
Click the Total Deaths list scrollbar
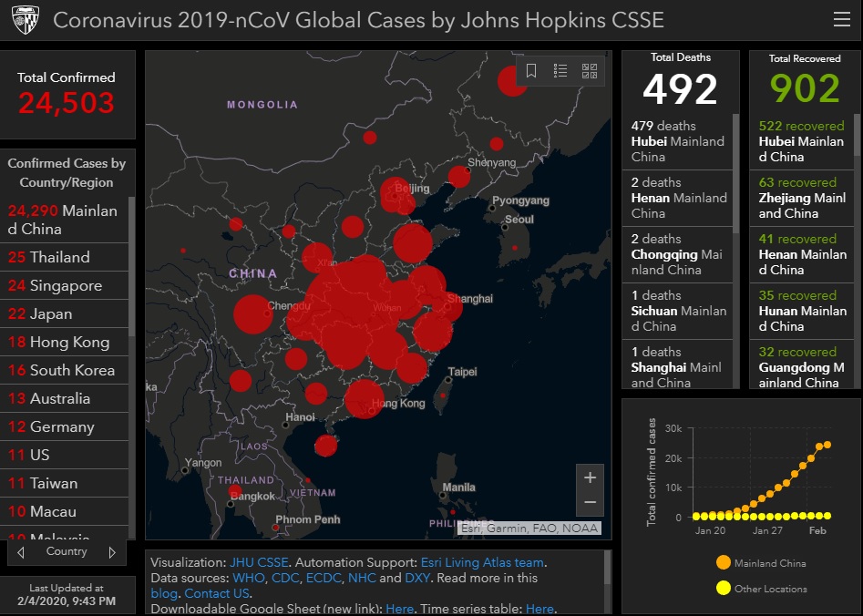pyautogui.click(x=735, y=173)
